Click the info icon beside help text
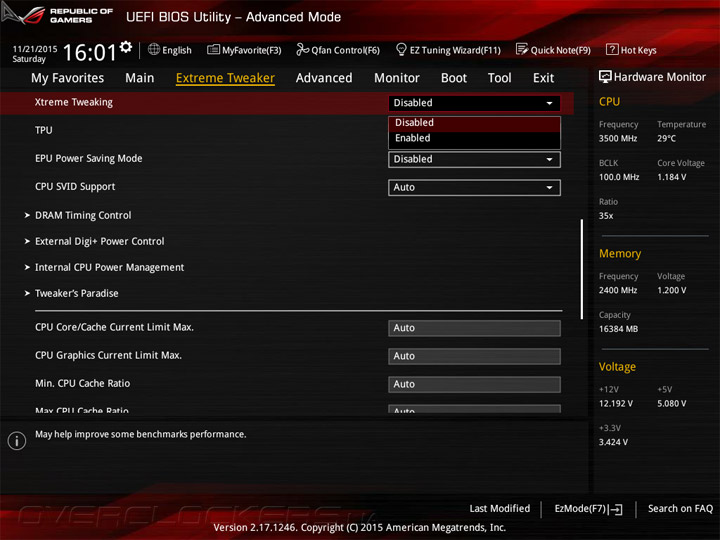The width and height of the screenshot is (720, 540). pos(17,441)
